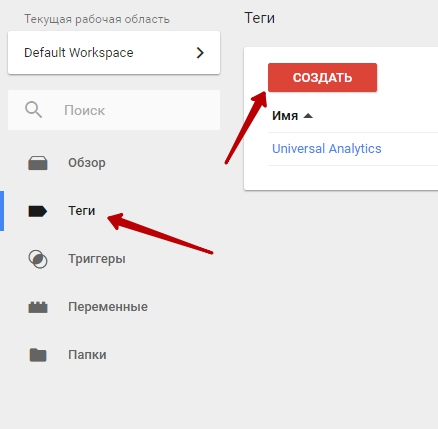Open the Триггеры menu item
Image resolution: width=438 pixels, height=429 pixels.
tap(97, 259)
